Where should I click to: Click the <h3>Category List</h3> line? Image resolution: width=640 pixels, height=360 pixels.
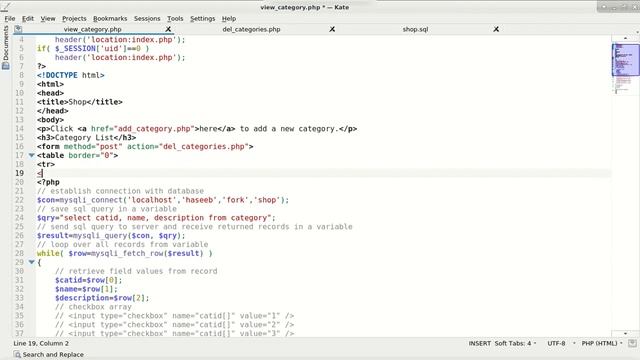click(x=87, y=138)
